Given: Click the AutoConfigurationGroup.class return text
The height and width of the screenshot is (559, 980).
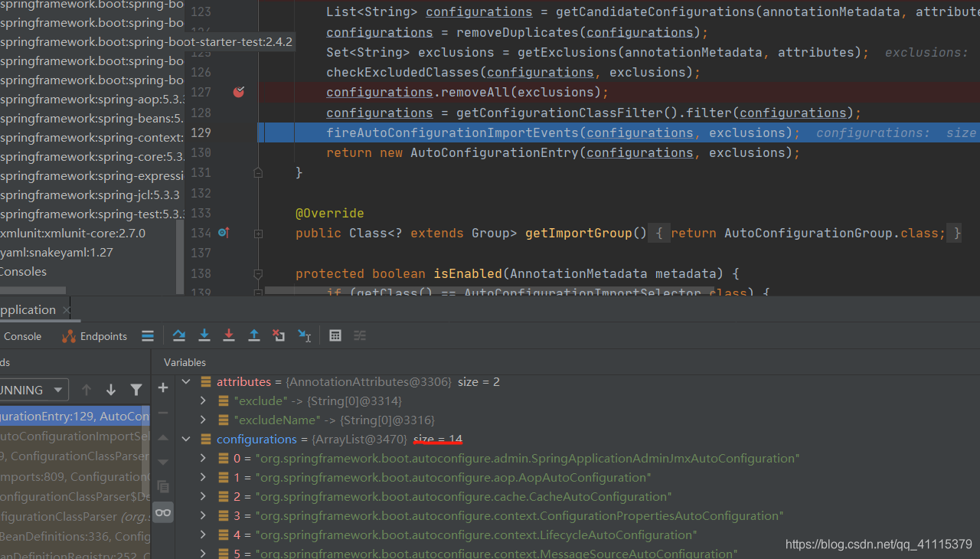Looking at the screenshot, I should pos(835,233).
